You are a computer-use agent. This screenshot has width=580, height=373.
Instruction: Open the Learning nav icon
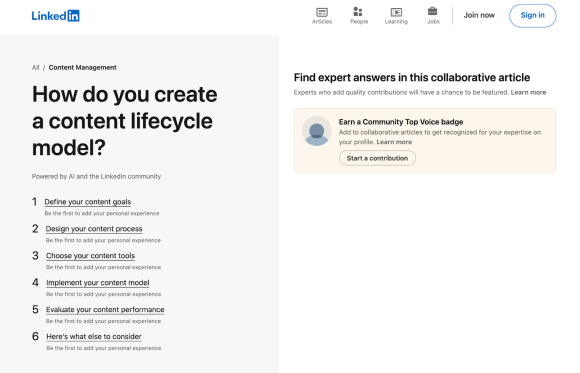pyautogui.click(x=396, y=16)
